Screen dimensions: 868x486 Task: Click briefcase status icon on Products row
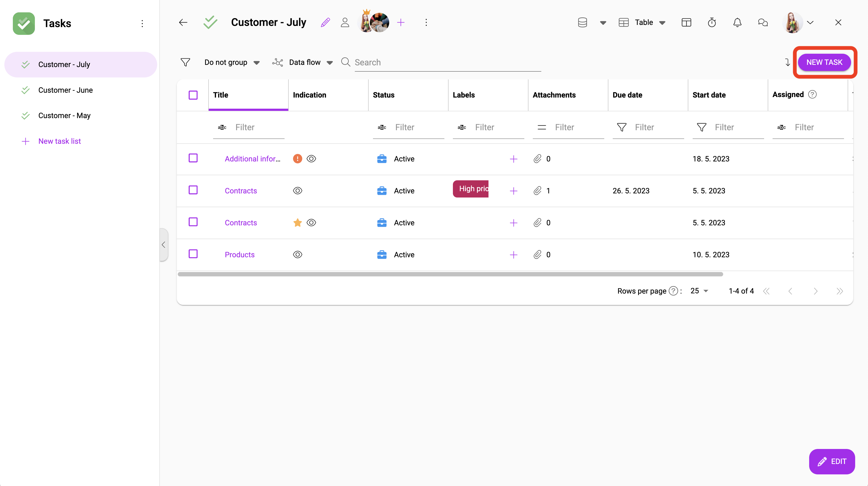tap(382, 255)
